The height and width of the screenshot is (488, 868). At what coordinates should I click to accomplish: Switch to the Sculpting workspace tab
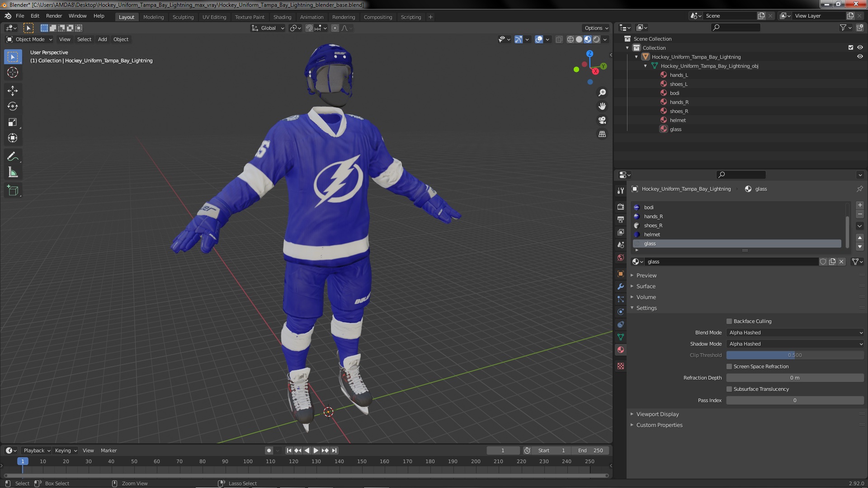point(183,17)
